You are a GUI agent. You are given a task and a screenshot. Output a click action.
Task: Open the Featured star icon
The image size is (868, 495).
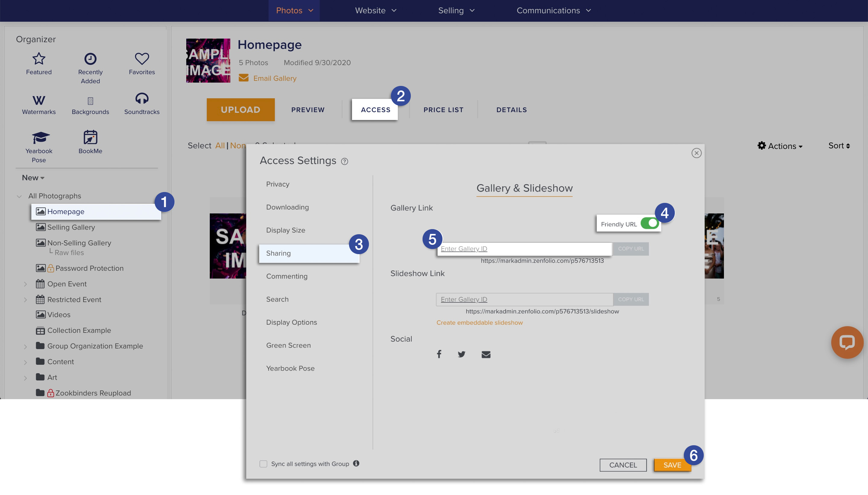click(x=39, y=58)
